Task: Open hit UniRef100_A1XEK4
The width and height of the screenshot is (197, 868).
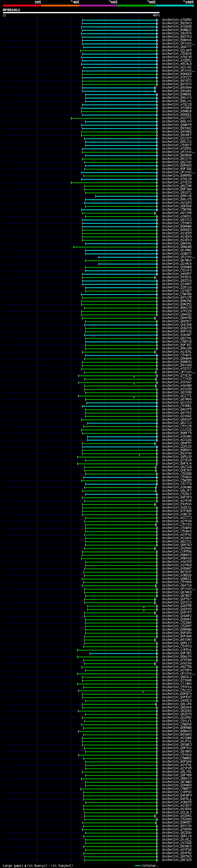Action: [176, 236]
